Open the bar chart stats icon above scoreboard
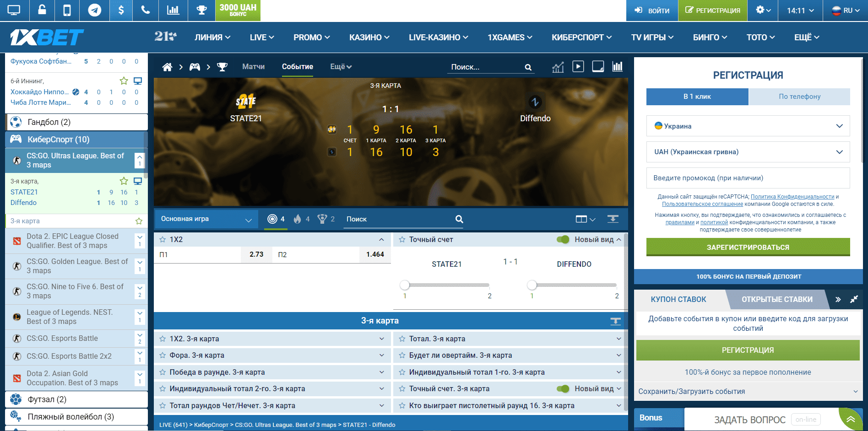Screen dimensions: 868x431 (618, 66)
